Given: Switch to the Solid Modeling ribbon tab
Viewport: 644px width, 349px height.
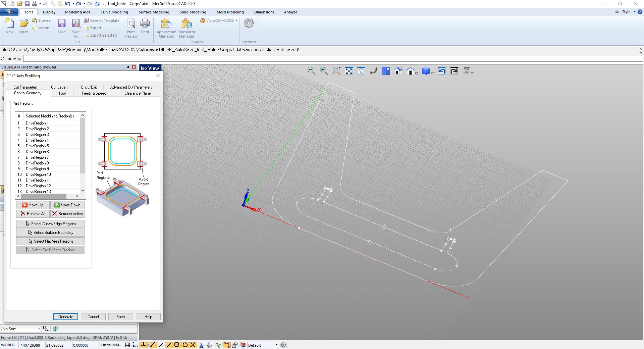Looking at the screenshot, I should 193,12.
